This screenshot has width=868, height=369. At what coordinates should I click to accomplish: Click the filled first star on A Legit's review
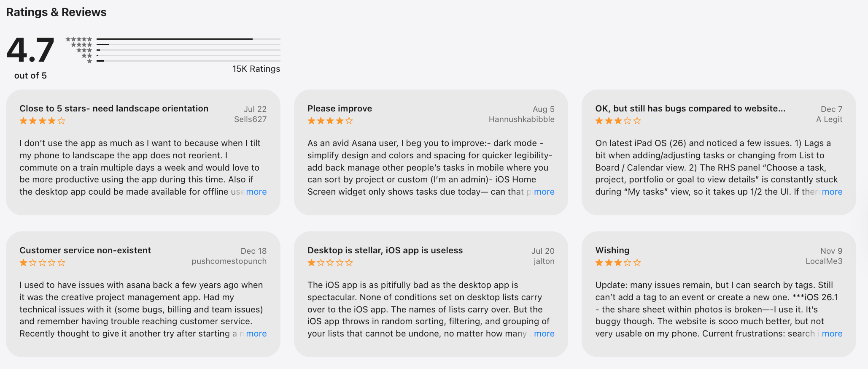point(598,121)
